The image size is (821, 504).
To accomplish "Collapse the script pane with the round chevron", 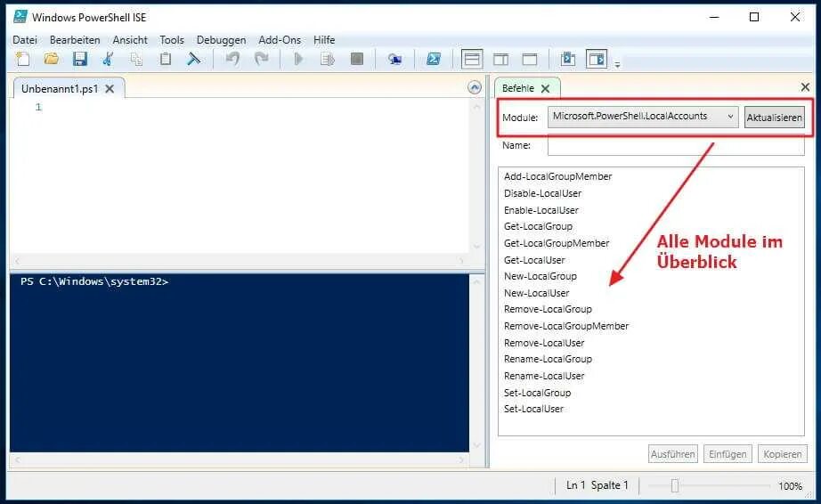I will (475, 87).
